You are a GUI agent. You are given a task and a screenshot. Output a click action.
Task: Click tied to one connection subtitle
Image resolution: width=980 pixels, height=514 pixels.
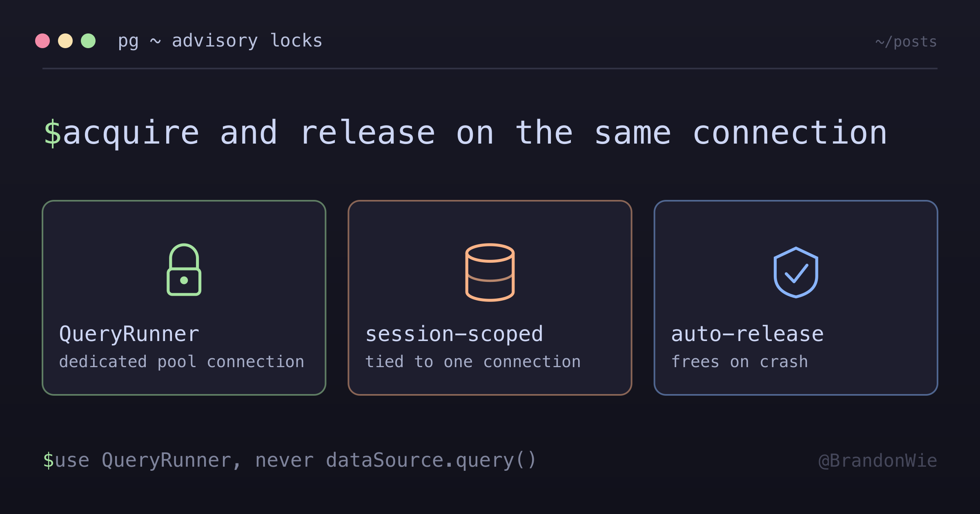pos(473,362)
